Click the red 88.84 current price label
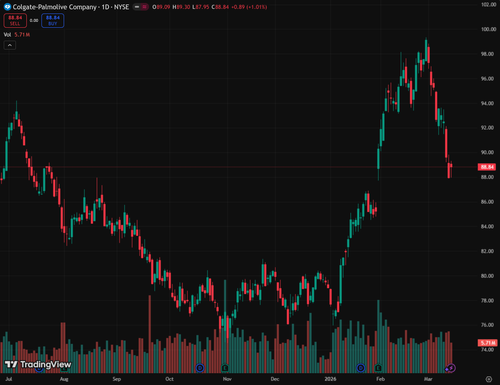 [487, 167]
